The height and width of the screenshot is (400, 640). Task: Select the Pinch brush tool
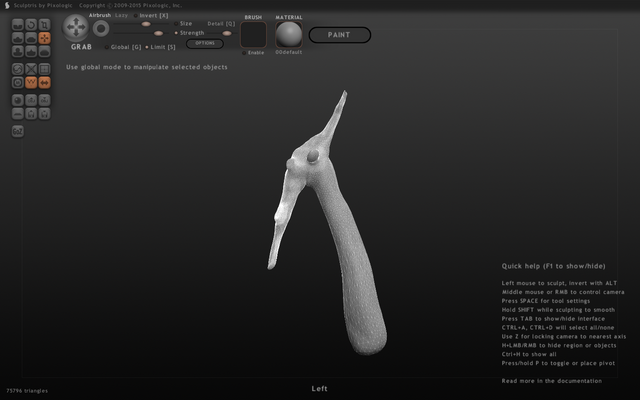(31, 51)
